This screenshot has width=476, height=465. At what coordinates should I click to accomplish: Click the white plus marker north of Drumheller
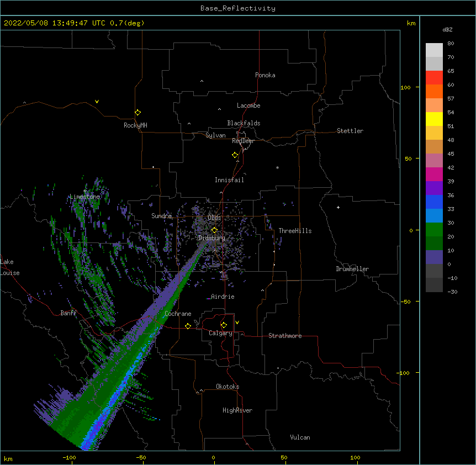[338, 207]
